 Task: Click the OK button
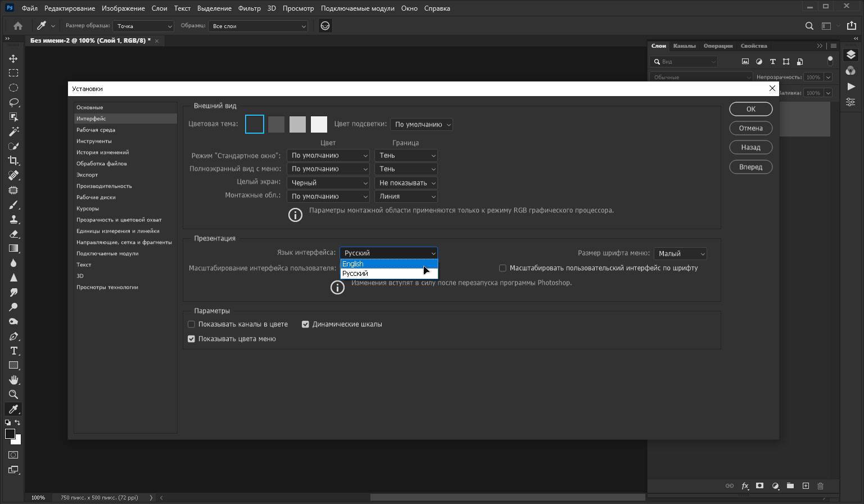(x=751, y=109)
